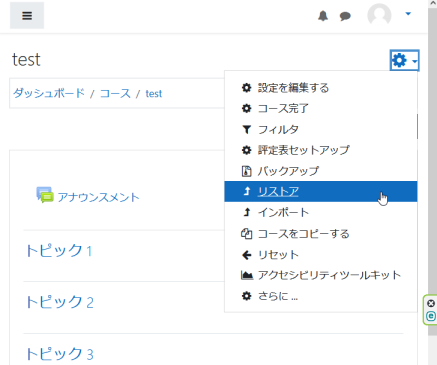Click the up-arrow icon beside リストア
Image resolution: width=437 pixels, height=365 pixels.
point(247,191)
